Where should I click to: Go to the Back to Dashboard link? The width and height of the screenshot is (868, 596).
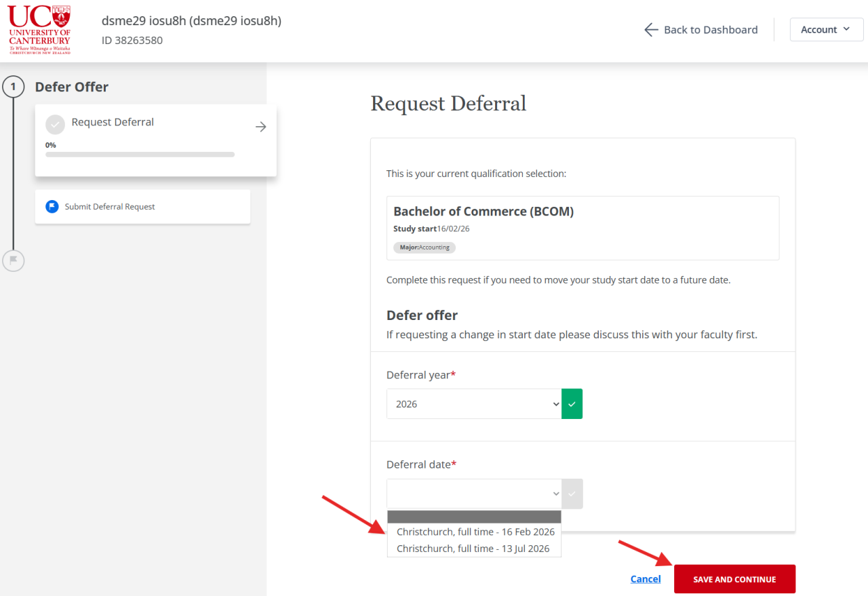click(x=710, y=30)
